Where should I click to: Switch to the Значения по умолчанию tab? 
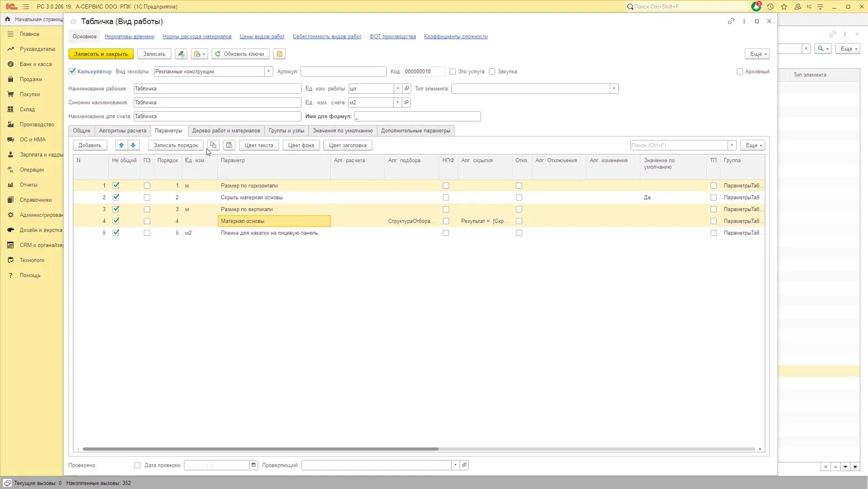[x=343, y=131]
